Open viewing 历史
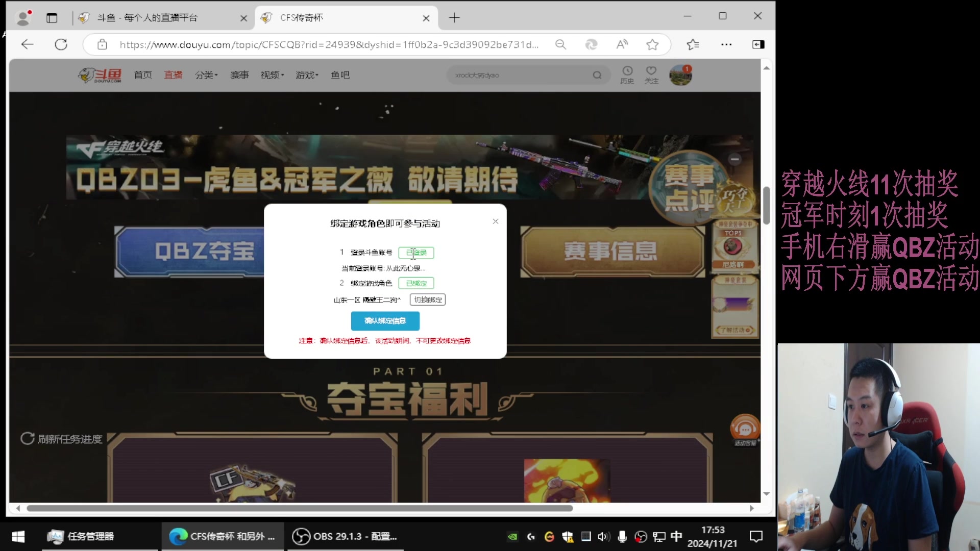The image size is (980, 551). click(x=627, y=75)
